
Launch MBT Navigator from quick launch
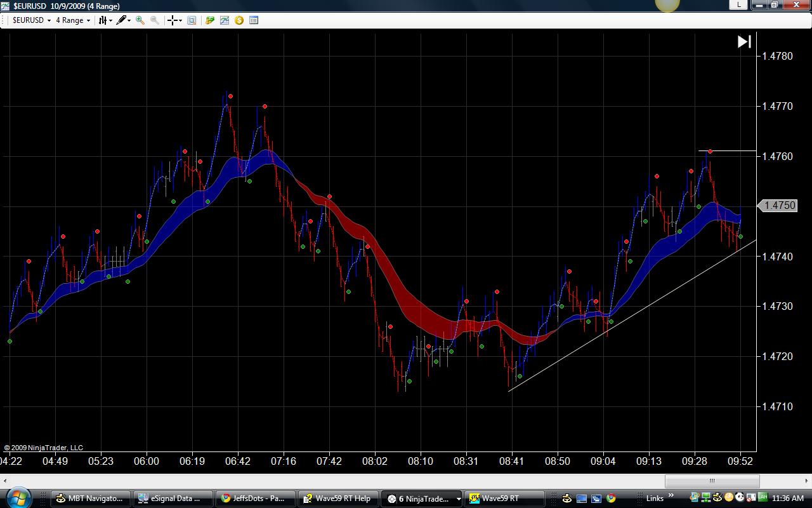pyautogui.click(x=566, y=498)
